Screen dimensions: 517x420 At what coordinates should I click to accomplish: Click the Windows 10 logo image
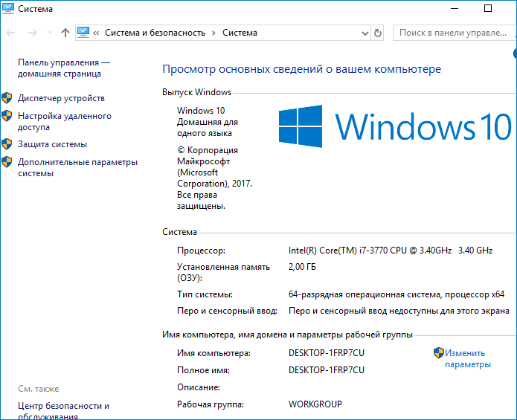tap(394, 125)
